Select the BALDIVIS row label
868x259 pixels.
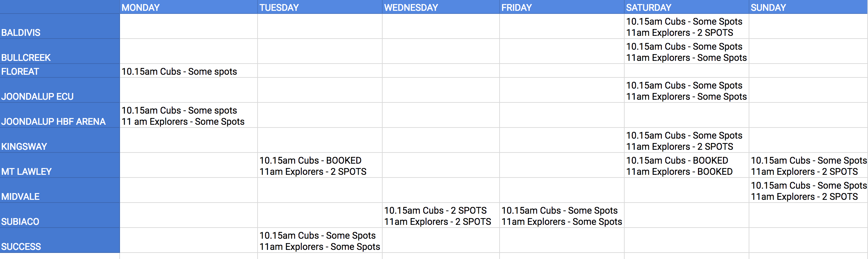coord(60,26)
